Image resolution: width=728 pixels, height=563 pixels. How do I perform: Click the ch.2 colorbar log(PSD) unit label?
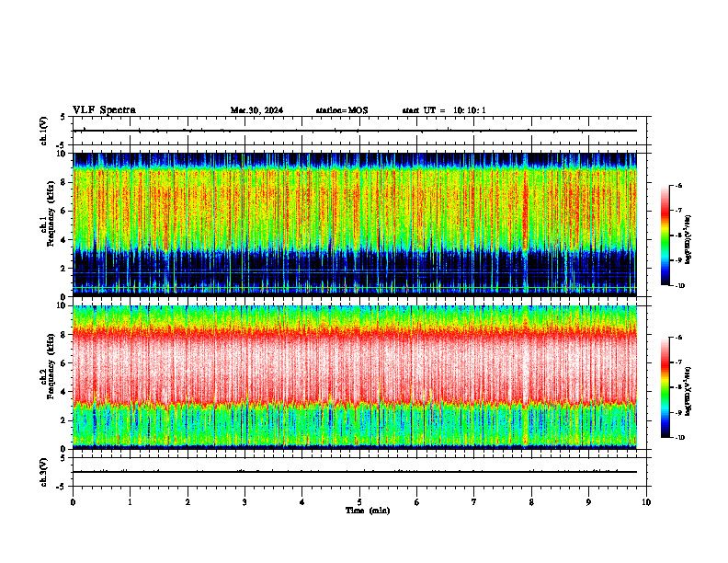[x=688, y=391]
